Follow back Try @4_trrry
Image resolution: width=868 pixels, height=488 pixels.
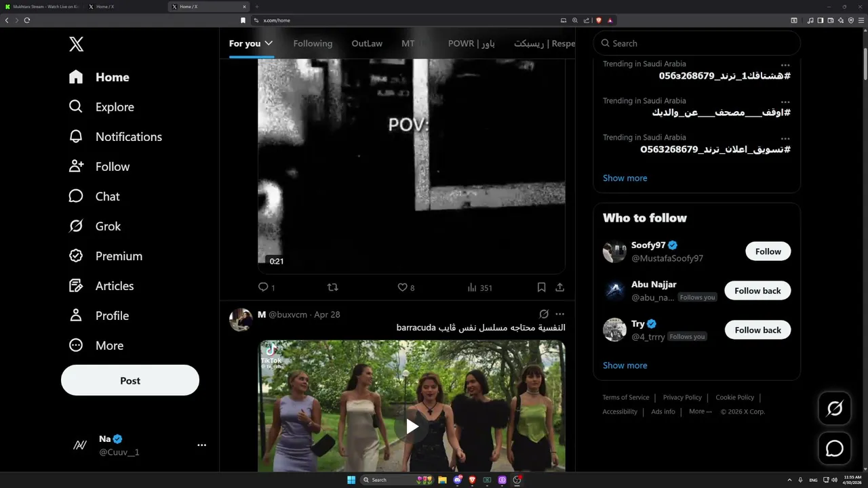[757, 330]
